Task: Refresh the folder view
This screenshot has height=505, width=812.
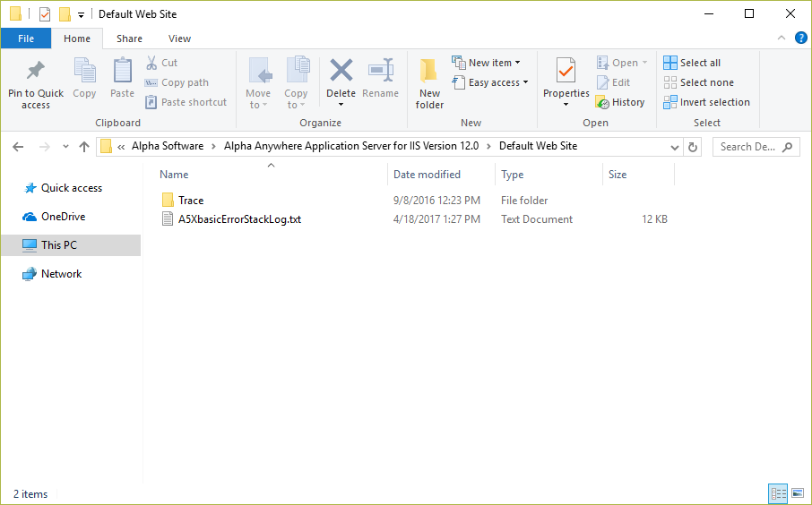Action: coord(693,148)
